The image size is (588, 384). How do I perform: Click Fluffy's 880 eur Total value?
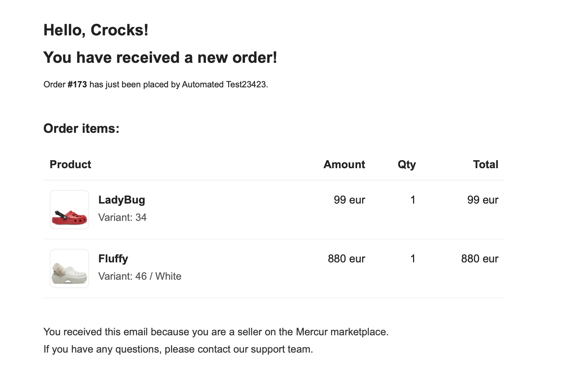coord(479,258)
